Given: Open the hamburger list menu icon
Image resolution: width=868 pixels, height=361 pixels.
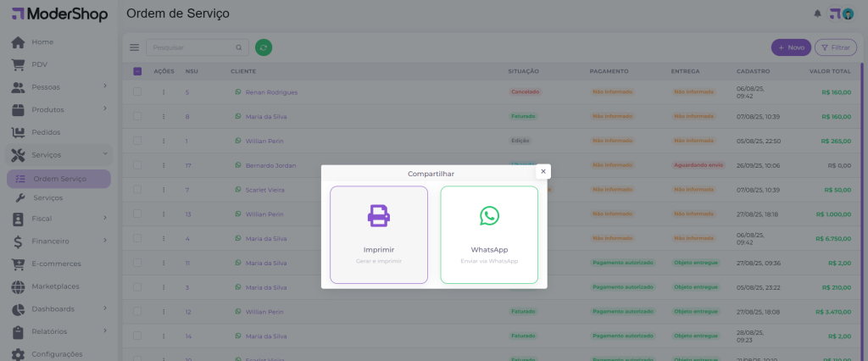Looking at the screenshot, I should (x=134, y=47).
